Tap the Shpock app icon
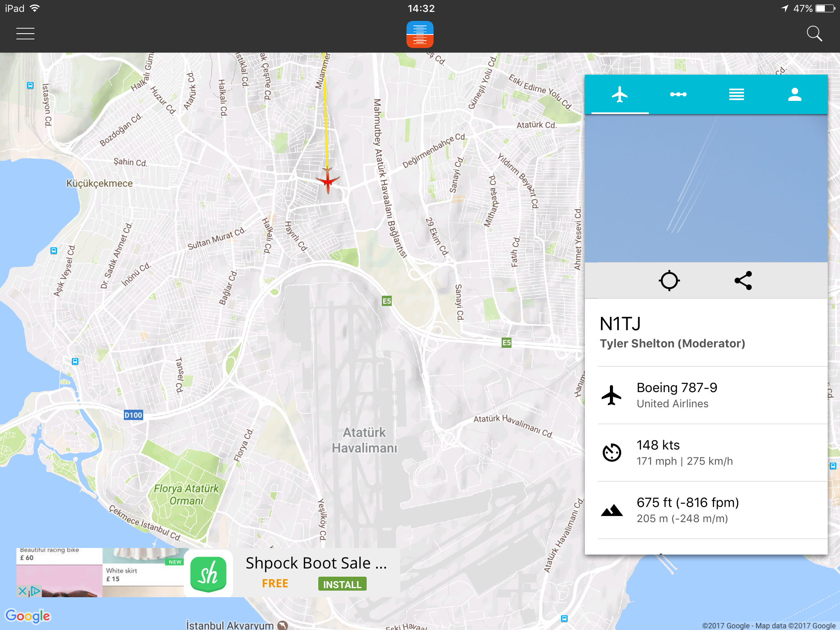The image size is (840, 630). (208, 574)
